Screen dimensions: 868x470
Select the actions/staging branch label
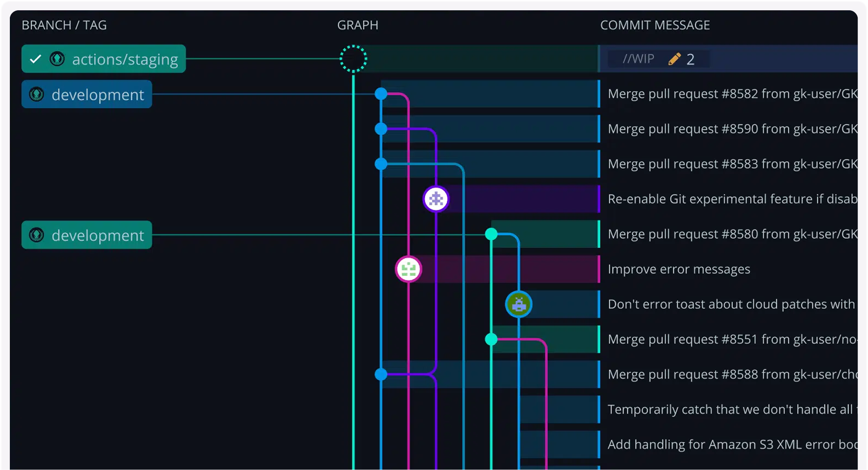(103, 59)
